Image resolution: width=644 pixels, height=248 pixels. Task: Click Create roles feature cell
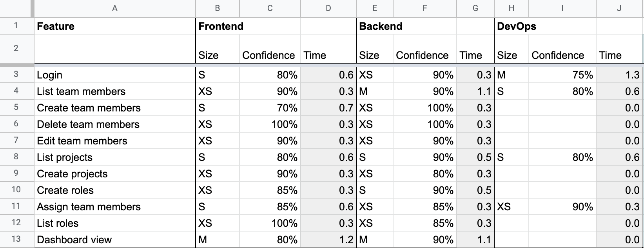[x=115, y=190]
